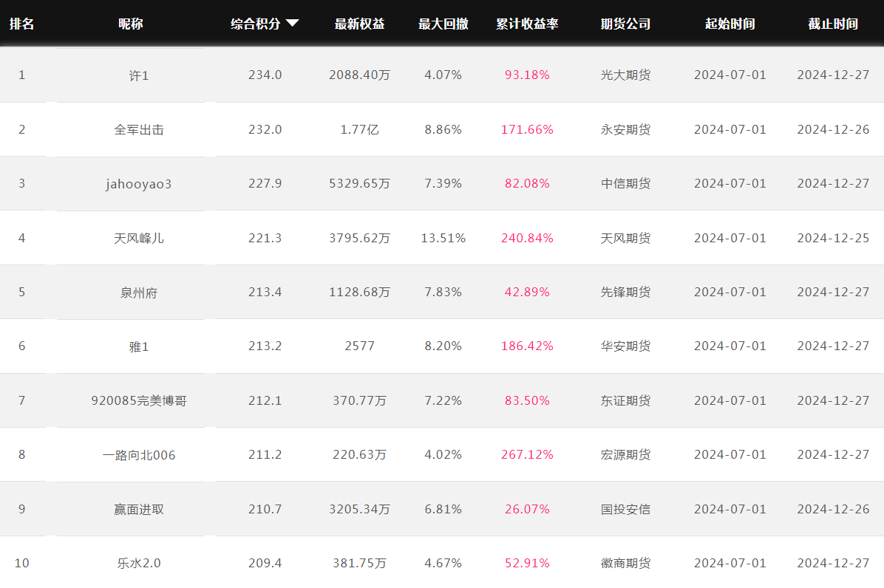Click equity value 1.77亿

360,129
